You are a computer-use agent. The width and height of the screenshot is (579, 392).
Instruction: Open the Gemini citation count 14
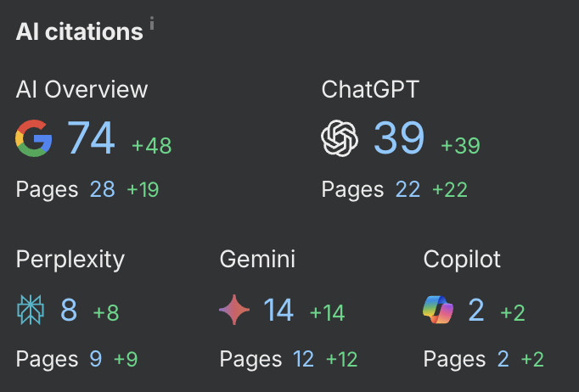tap(278, 310)
